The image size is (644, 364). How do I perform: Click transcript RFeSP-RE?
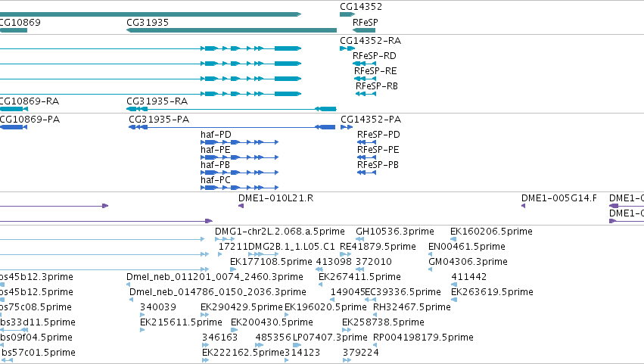375,71
